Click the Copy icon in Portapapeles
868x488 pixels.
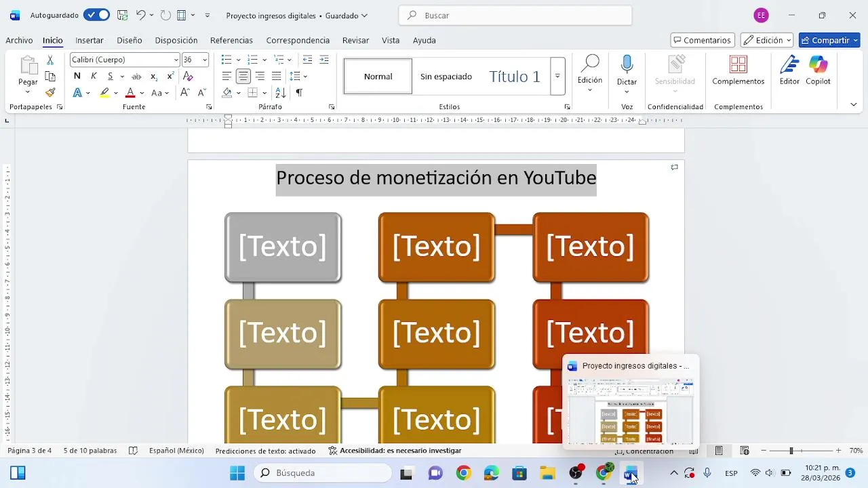pyautogui.click(x=50, y=77)
